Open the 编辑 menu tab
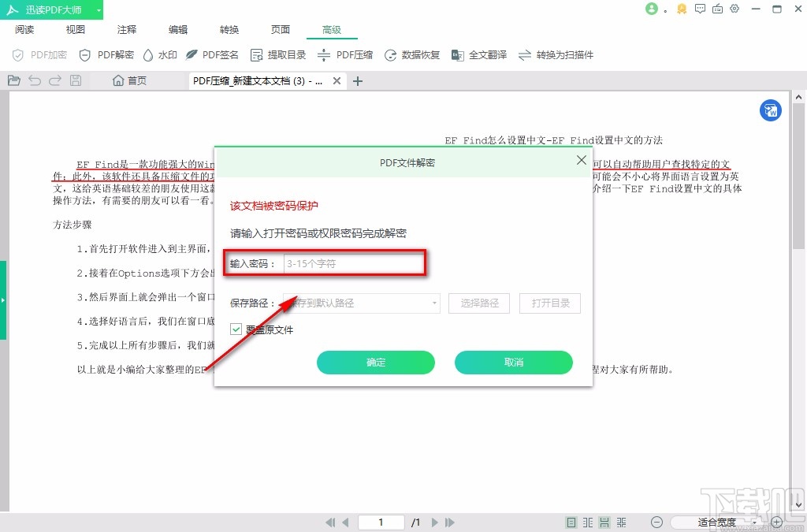Screen dimensions: 807x532 (177, 29)
